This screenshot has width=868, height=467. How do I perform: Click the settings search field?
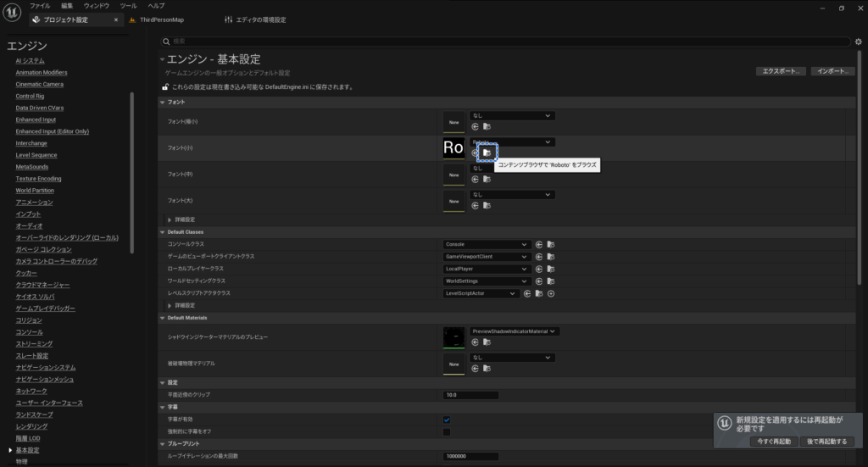click(505, 42)
